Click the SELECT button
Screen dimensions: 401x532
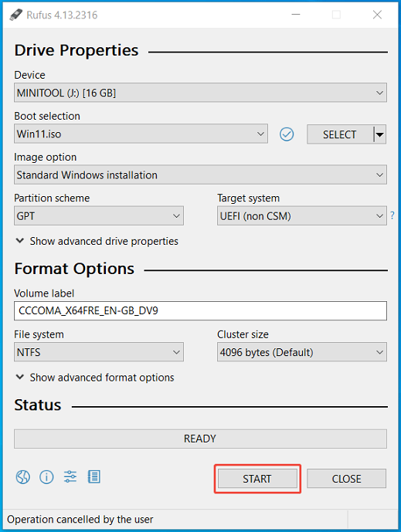point(340,134)
